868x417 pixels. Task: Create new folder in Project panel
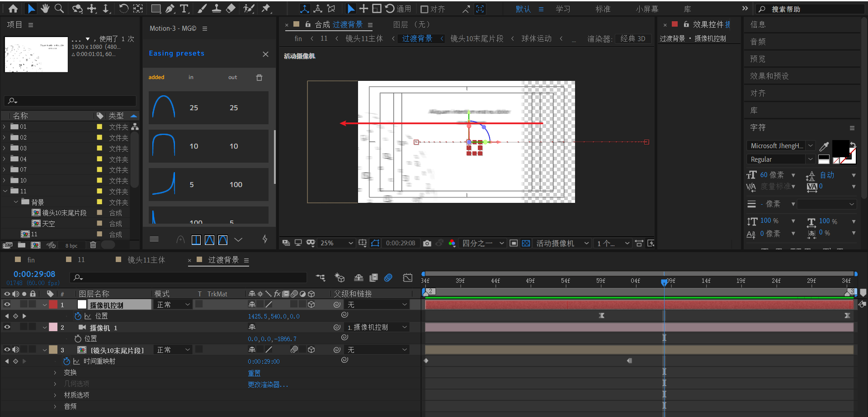click(x=22, y=245)
